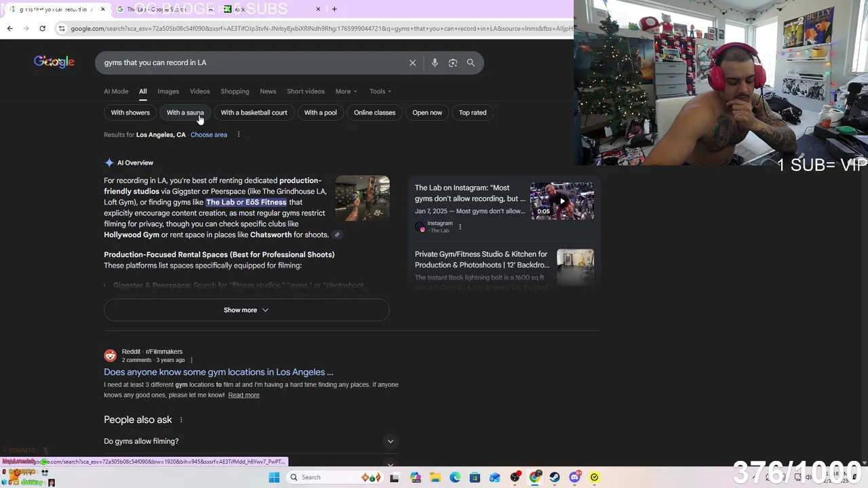Click the Reddit icon on r/Filmmakers result

(110, 356)
